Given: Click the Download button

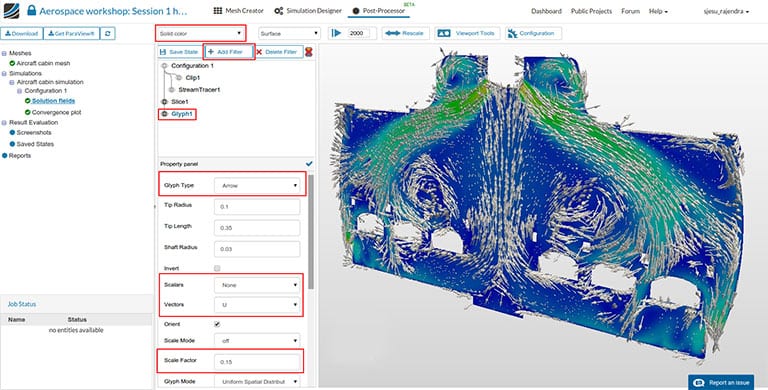Looking at the screenshot, I should (x=22, y=33).
